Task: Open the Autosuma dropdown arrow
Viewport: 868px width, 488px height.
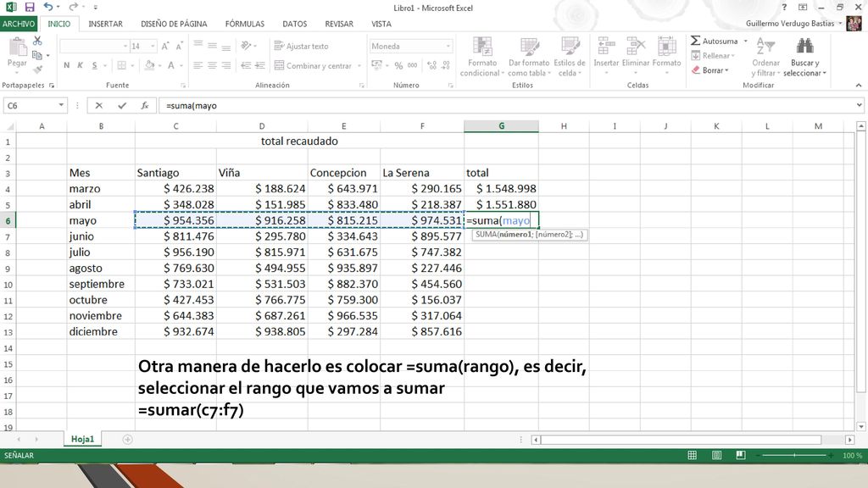Action: (745, 41)
